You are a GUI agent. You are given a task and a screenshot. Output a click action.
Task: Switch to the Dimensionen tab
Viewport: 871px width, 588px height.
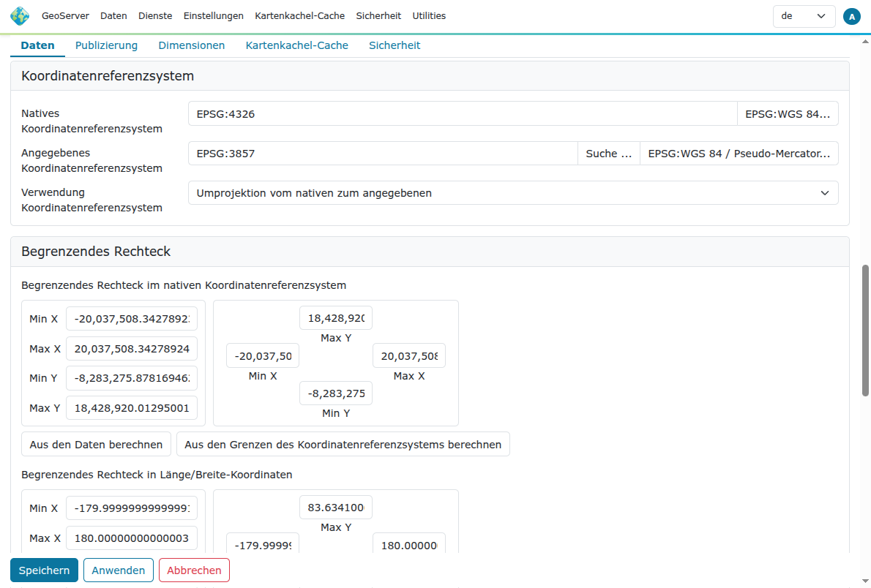click(191, 45)
